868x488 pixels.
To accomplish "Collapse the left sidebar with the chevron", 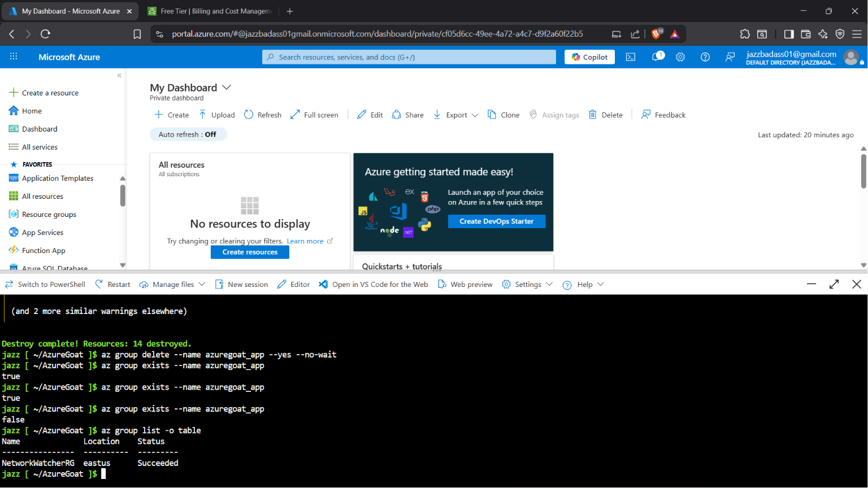I will (x=119, y=75).
